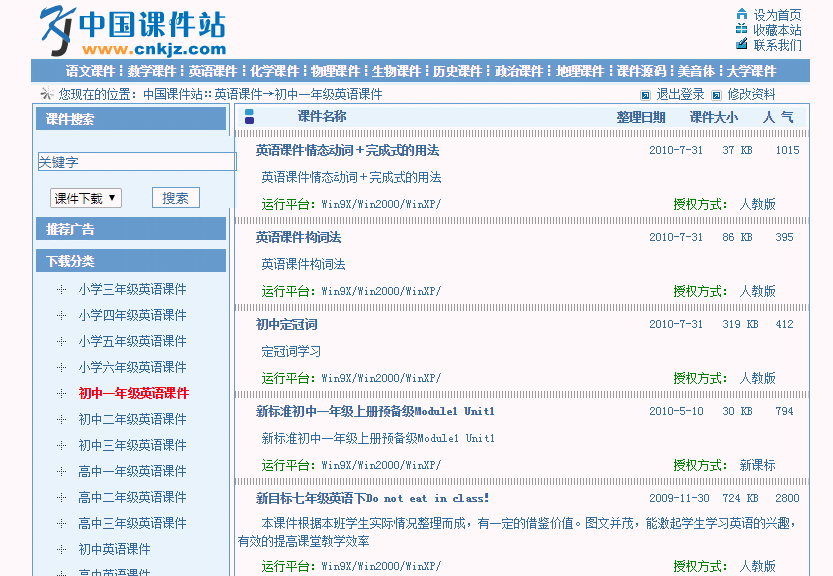Screen dimensions: 833x576
Task: Select category 小学三年级英语课件
Action: 132,290
